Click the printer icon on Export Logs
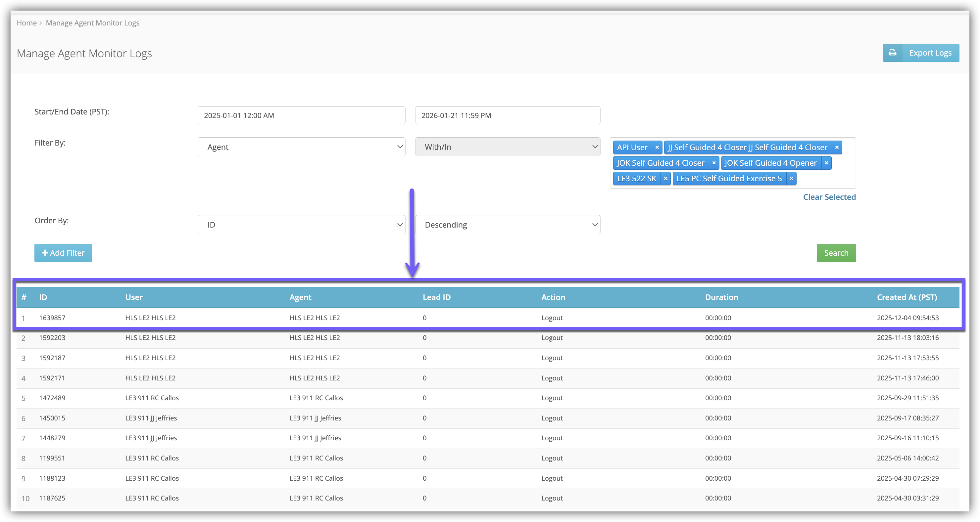The image size is (980, 522). pos(892,53)
